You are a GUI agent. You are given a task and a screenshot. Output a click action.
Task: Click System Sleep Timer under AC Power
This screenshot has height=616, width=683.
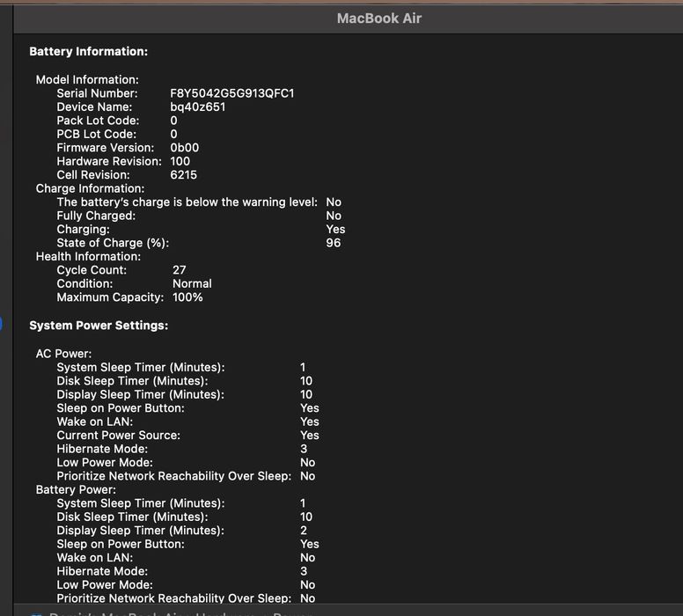(141, 367)
